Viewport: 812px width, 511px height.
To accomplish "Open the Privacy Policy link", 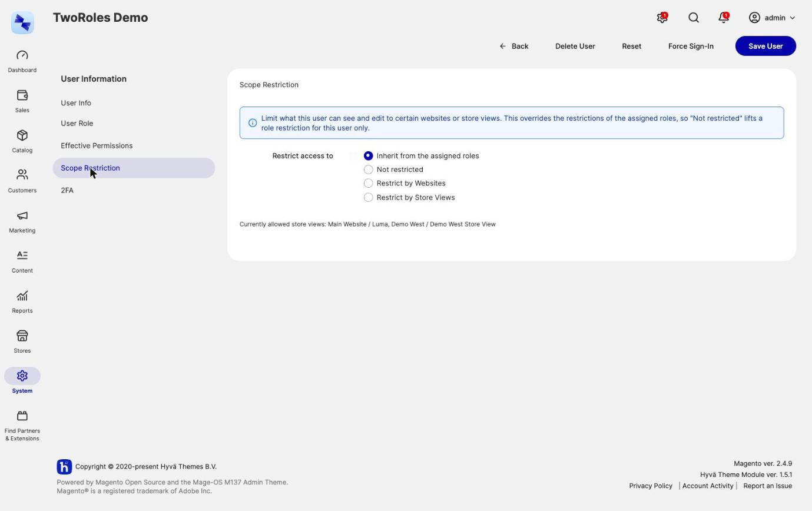I will [651, 486].
